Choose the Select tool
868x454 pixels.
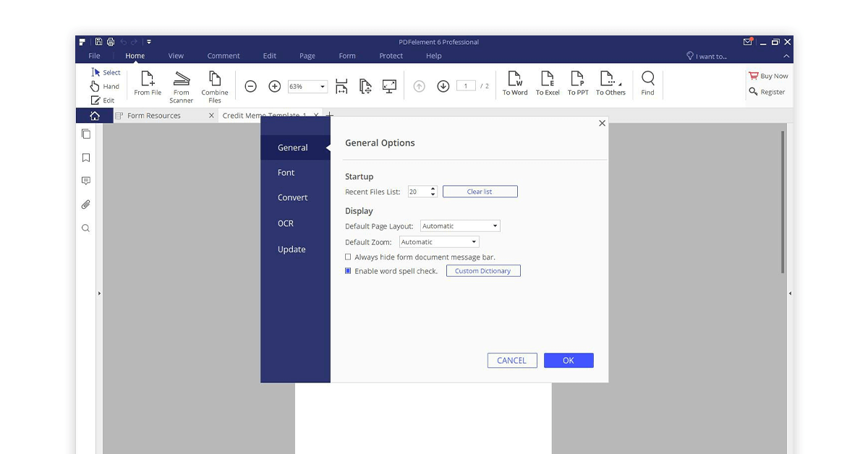(106, 72)
